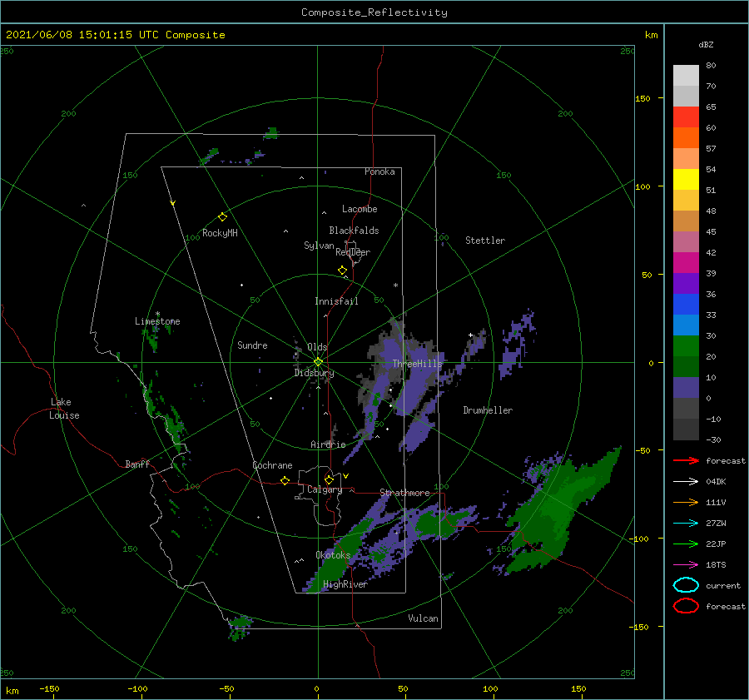Screen dimensions: 749x700
Task: Click the yellow diamond marker above RockyMH
Action: click(x=222, y=217)
